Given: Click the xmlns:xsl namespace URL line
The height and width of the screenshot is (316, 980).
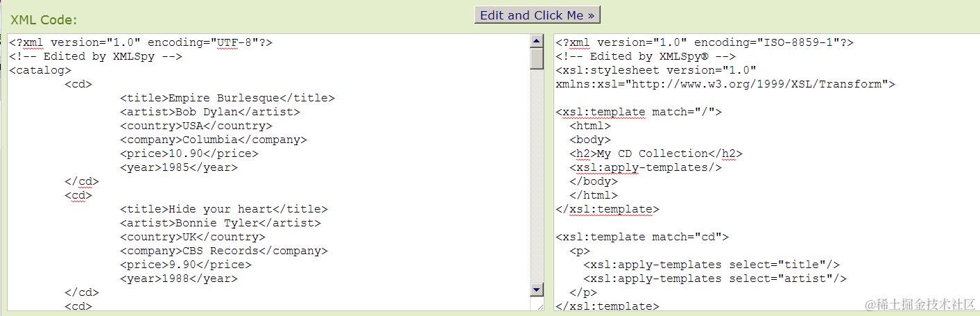Looking at the screenshot, I should [725, 84].
